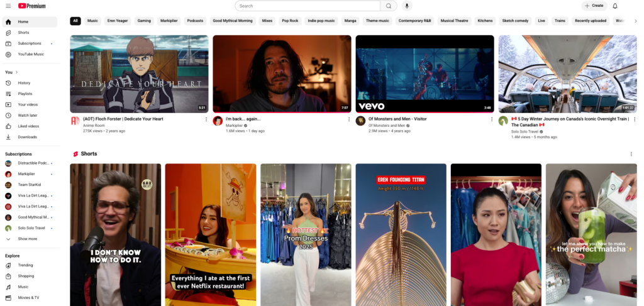644x306 pixels.
Task: Open Shopping under Explore
Action: click(x=30, y=276)
